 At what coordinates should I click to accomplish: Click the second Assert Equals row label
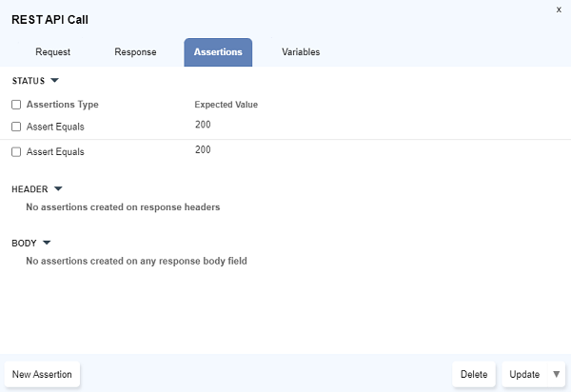tap(55, 151)
